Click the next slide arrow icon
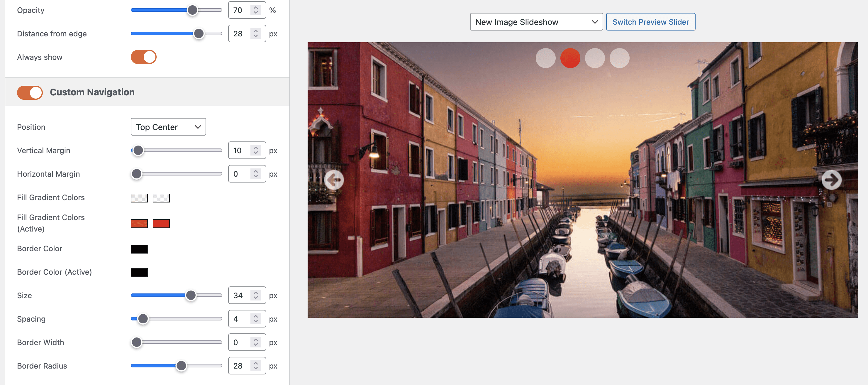The width and height of the screenshot is (868, 385). [831, 180]
